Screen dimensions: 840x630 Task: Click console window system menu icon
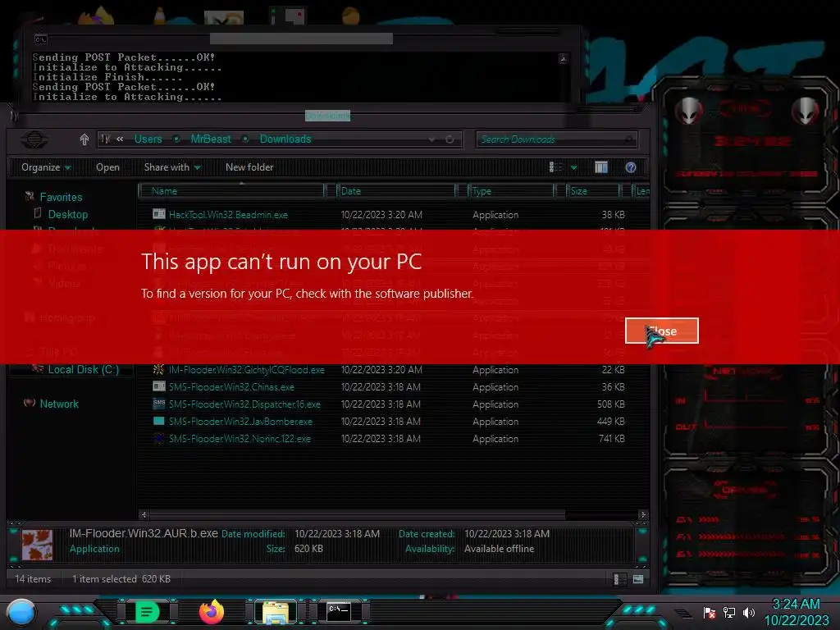[x=40, y=39]
